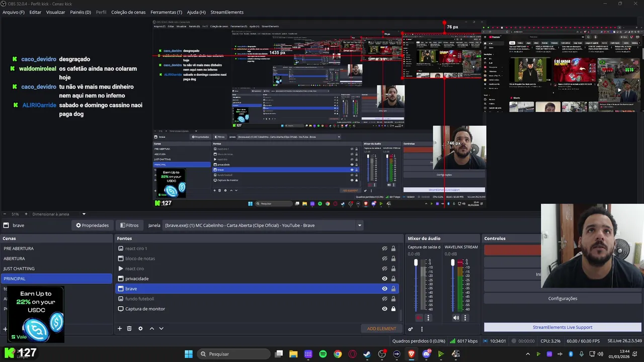Image resolution: width=644 pixels, height=362 pixels.
Task: Adjust Captura de saída volume slider
Action: tap(416, 263)
